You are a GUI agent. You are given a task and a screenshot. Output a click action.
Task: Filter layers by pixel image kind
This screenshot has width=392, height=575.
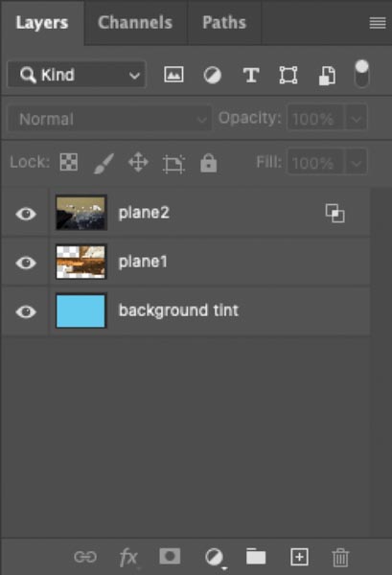point(173,75)
